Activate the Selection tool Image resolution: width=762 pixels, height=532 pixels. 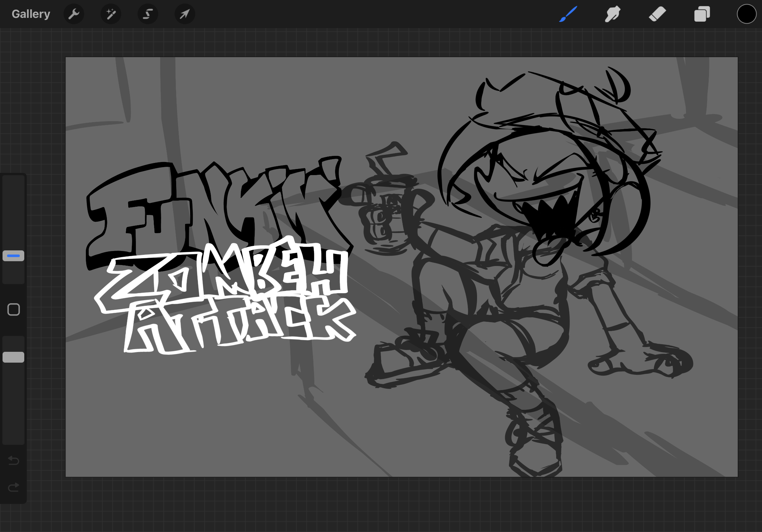148,14
